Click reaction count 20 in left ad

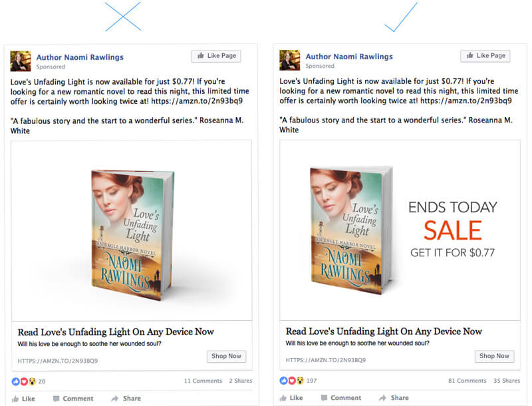[42, 381]
